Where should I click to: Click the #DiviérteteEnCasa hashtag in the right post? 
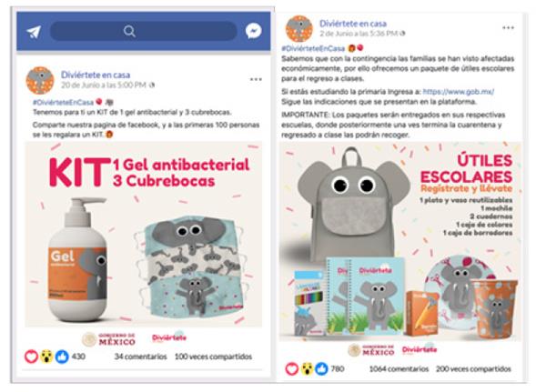[x=313, y=48]
